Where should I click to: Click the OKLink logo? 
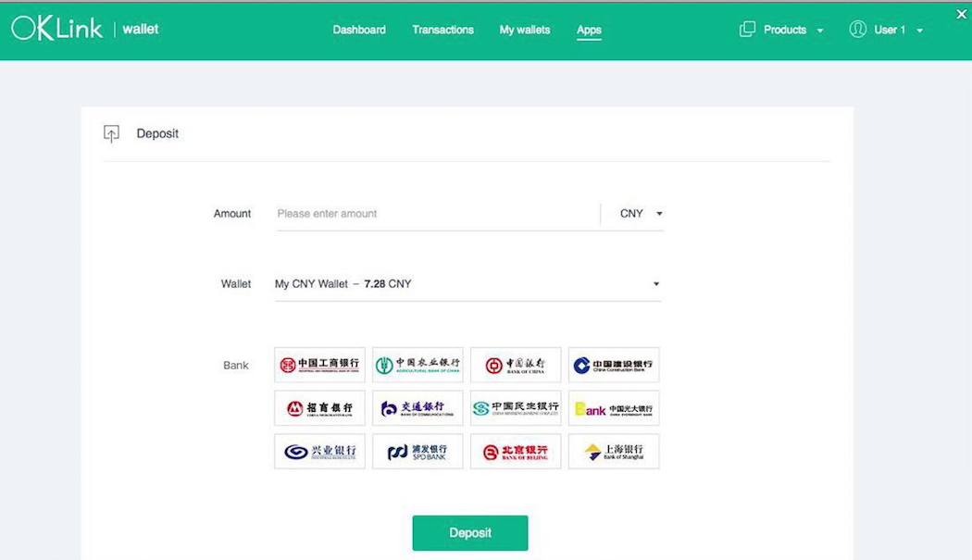[56, 29]
